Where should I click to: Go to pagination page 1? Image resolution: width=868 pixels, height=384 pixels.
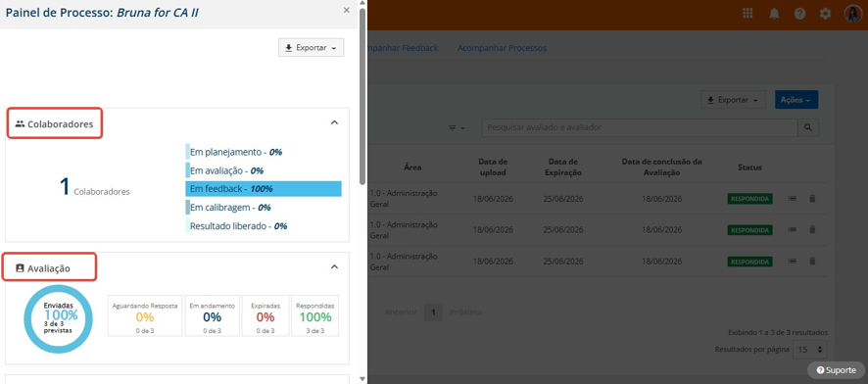(433, 312)
